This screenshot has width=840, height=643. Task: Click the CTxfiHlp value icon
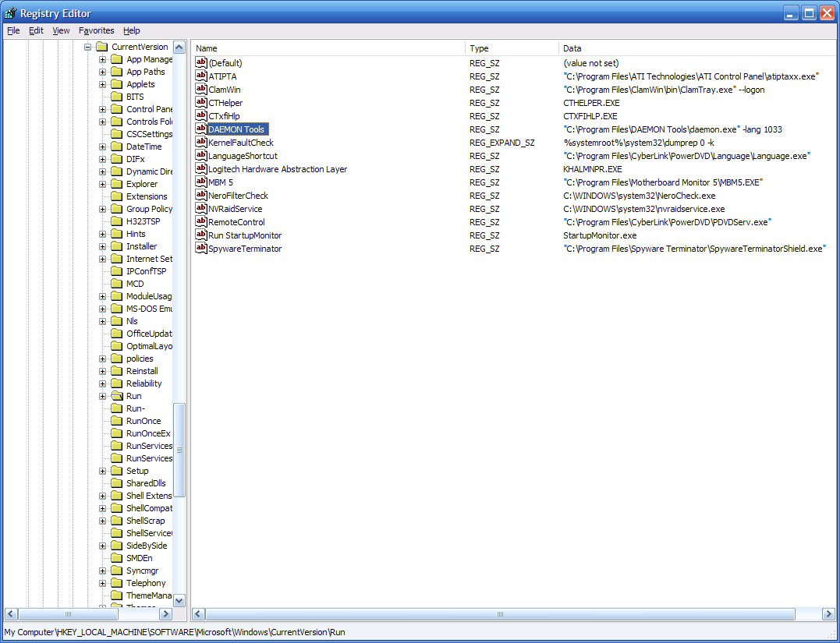coord(201,115)
